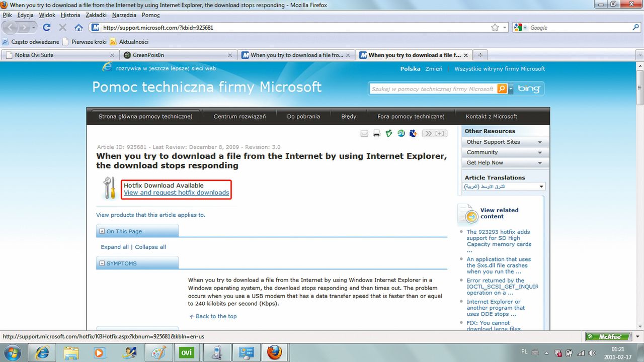Screen dimensions: 644x362
Task: Open the Windows Start orb
Action: tap(12, 352)
